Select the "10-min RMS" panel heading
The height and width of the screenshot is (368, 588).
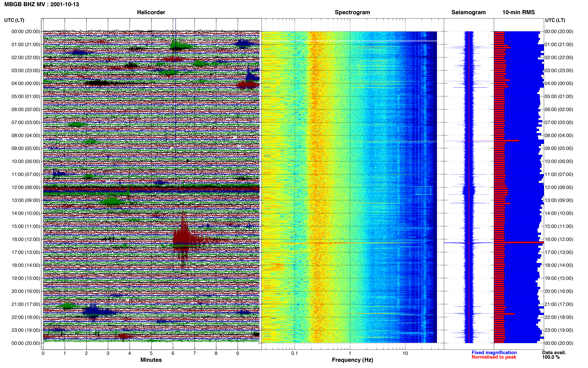(x=518, y=12)
